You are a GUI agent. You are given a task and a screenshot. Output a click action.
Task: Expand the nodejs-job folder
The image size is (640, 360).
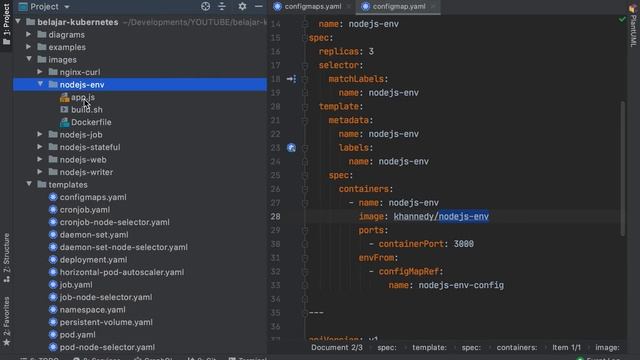pyautogui.click(x=40, y=134)
